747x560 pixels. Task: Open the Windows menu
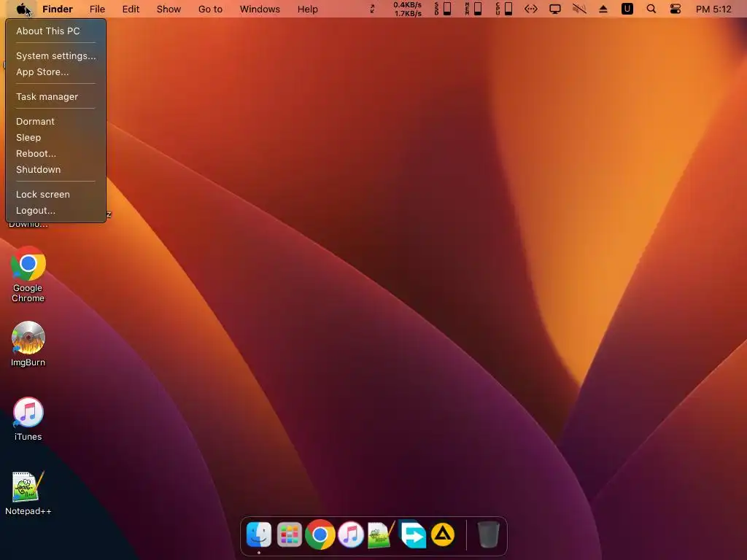[x=260, y=9]
